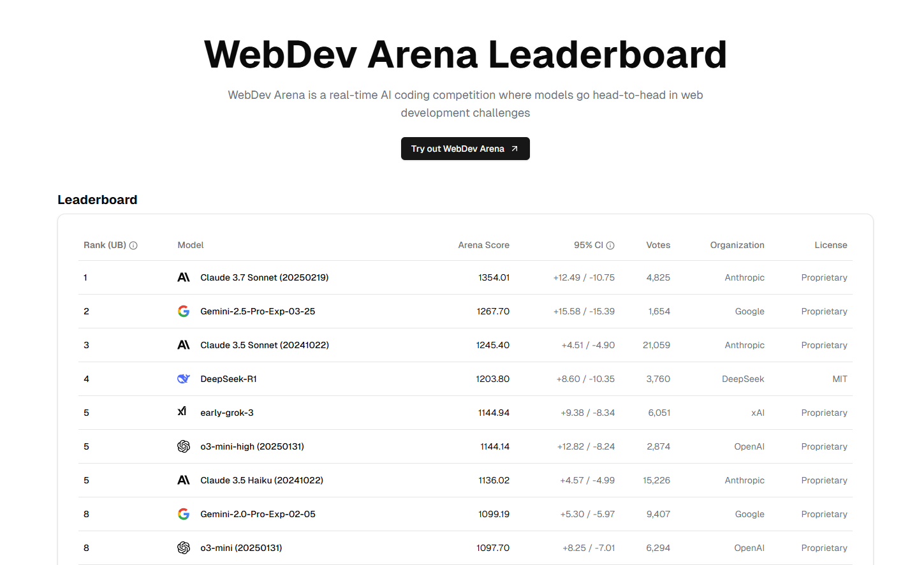Select the arena score 1144.14

(495, 446)
